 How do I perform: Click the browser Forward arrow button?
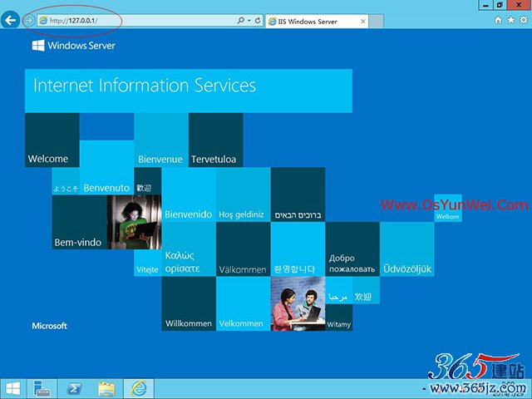pyautogui.click(x=29, y=21)
